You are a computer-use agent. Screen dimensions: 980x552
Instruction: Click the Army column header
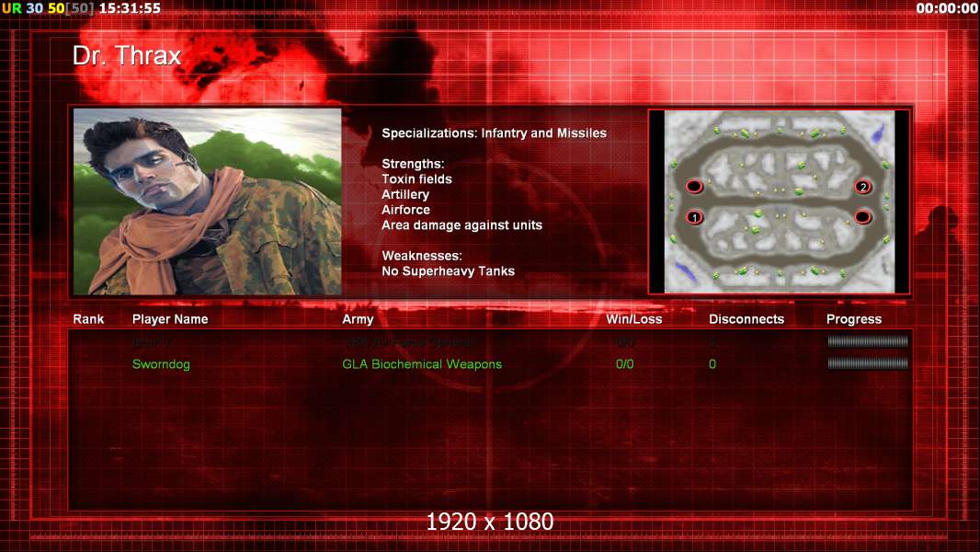[x=358, y=319]
